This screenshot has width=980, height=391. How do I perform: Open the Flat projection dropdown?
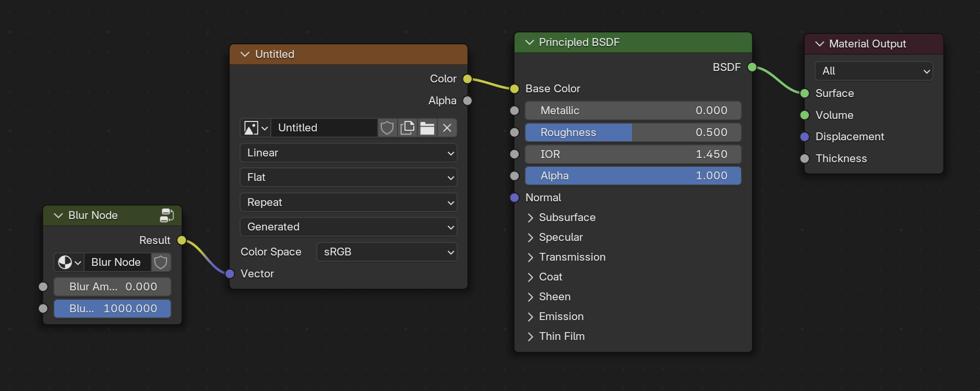(x=349, y=177)
